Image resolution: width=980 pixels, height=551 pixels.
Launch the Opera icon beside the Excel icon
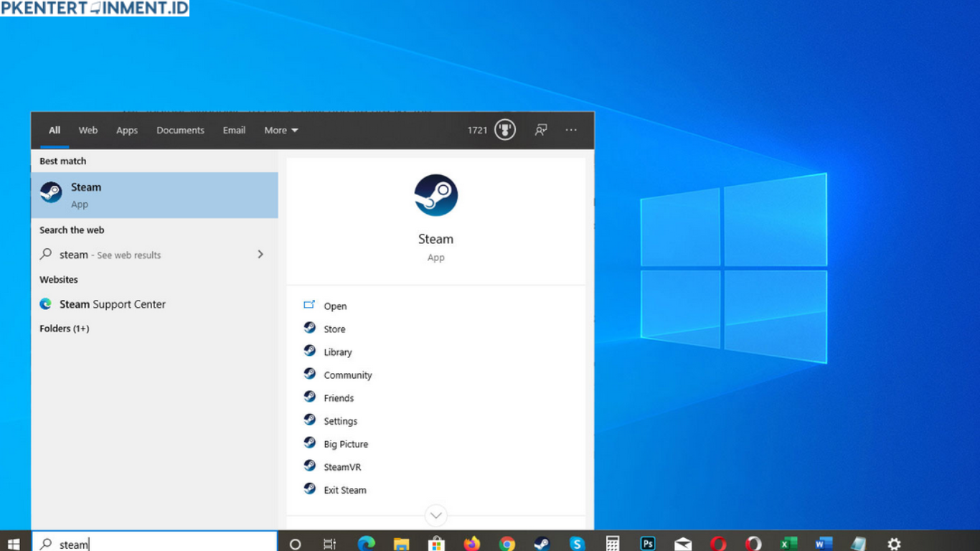753,544
